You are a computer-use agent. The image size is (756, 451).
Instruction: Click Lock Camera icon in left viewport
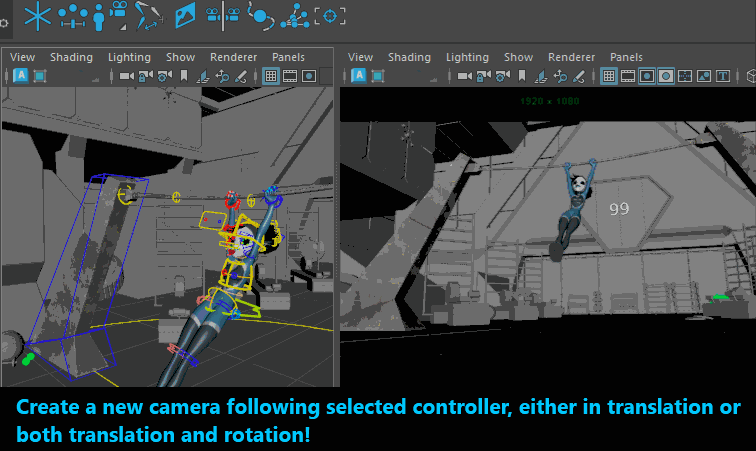(x=146, y=76)
